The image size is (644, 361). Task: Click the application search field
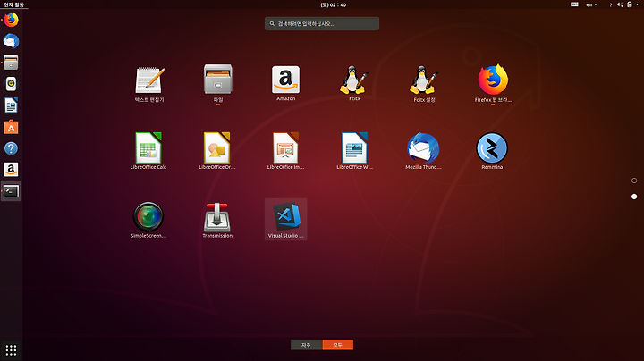(x=322, y=24)
